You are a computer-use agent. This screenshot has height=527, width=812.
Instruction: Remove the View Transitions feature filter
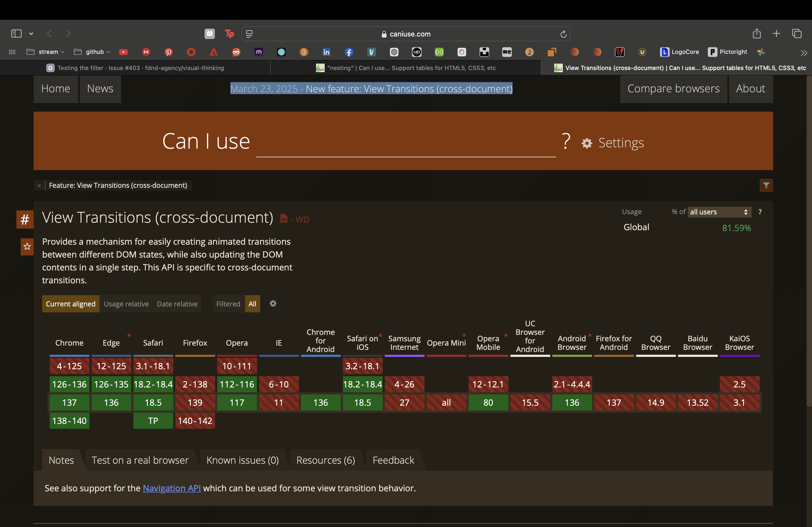pyautogui.click(x=39, y=186)
